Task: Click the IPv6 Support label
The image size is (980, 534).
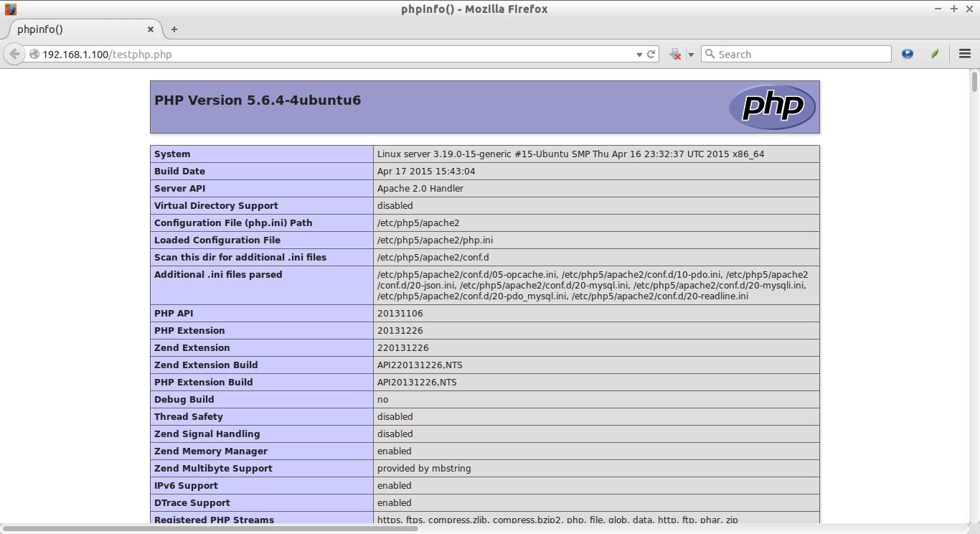Action: (186, 485)
